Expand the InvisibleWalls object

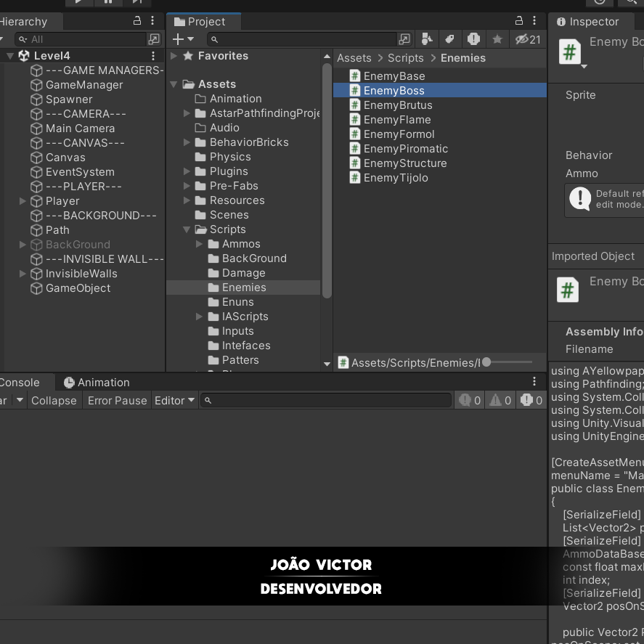(23, 274)
